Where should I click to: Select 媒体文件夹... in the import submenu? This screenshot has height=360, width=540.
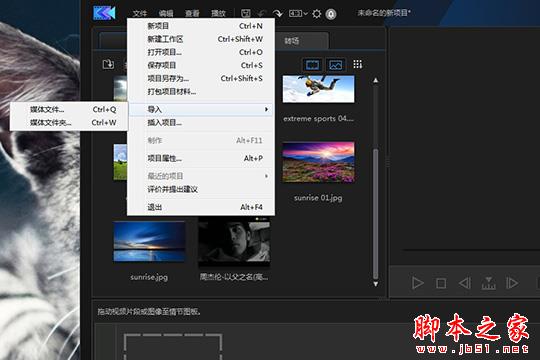click(69, 123)
